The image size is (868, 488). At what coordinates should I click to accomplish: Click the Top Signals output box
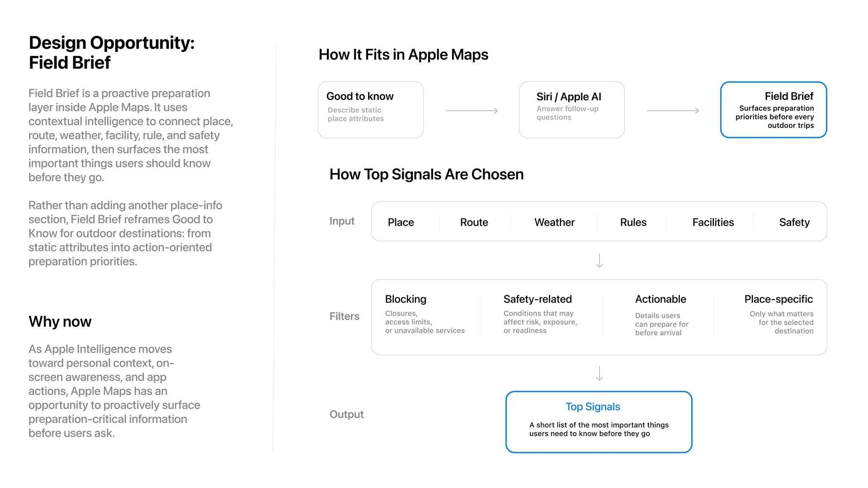click(599, 422)
